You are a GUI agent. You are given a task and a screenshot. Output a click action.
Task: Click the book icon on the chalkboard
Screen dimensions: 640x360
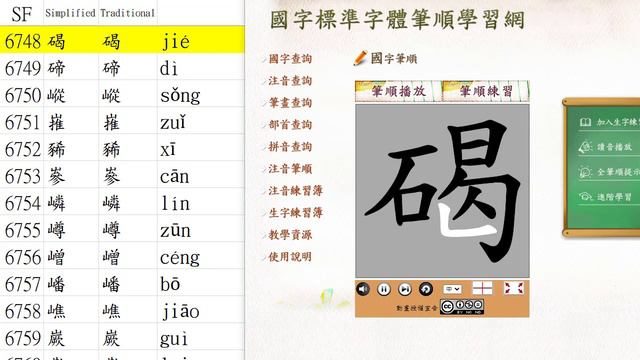[585, 122]
